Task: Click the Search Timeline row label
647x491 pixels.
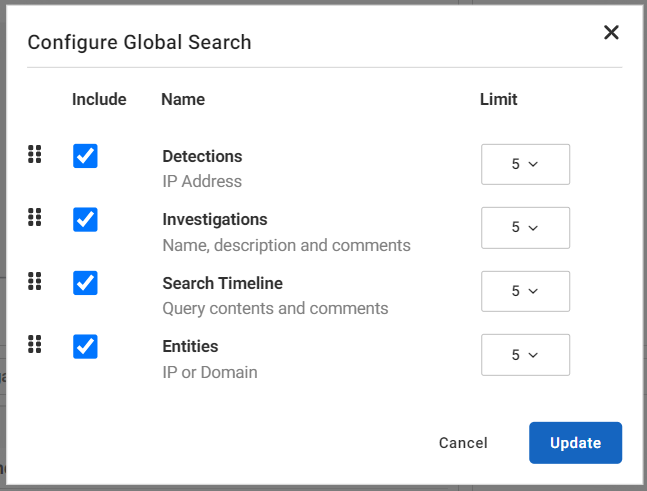Action: tap(222, 283)
